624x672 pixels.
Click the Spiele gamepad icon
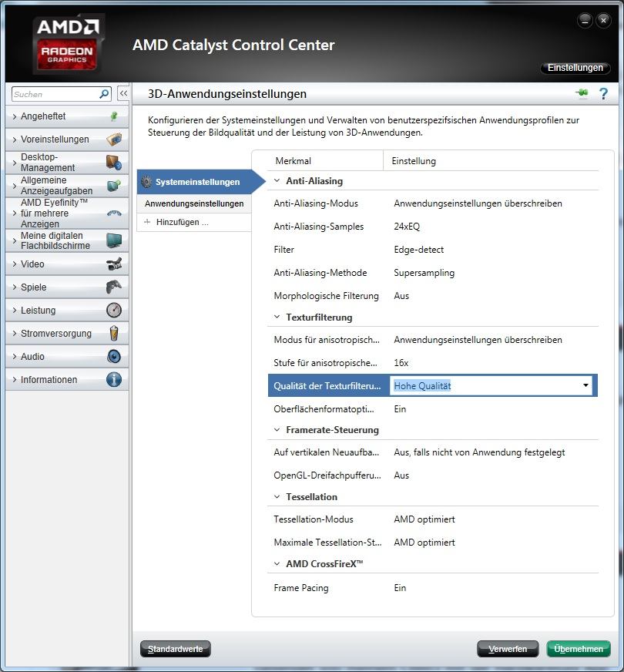pos(114,287)
